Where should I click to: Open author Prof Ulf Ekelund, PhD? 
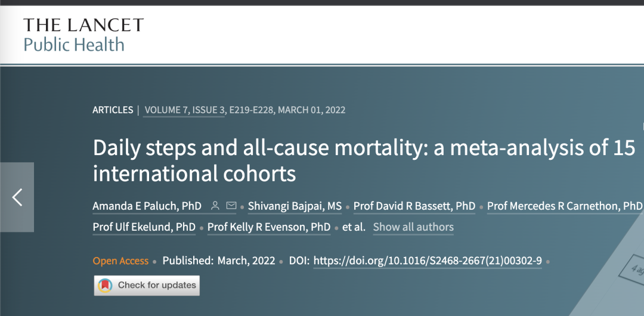pos(144,227)
